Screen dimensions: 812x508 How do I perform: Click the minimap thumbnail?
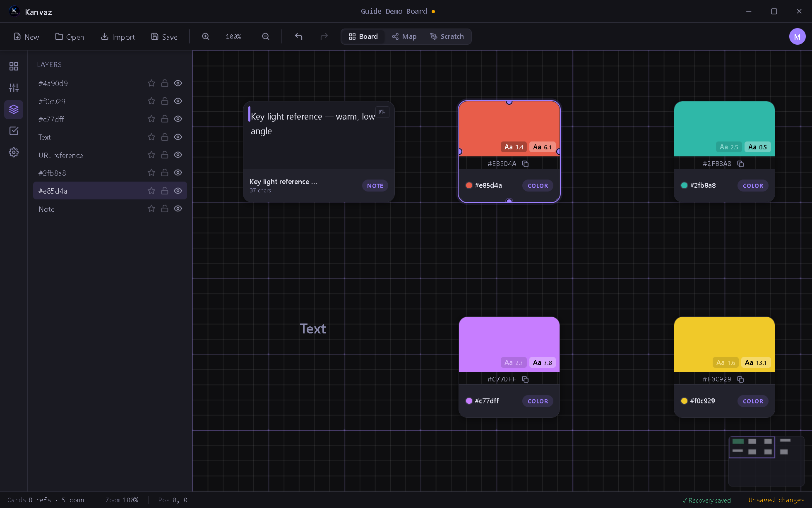766,461
